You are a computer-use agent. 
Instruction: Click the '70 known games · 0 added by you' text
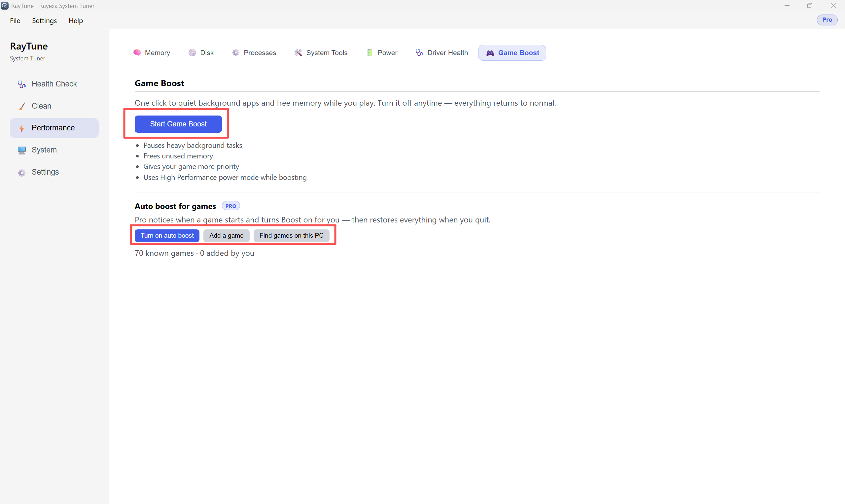coord(195,253)
